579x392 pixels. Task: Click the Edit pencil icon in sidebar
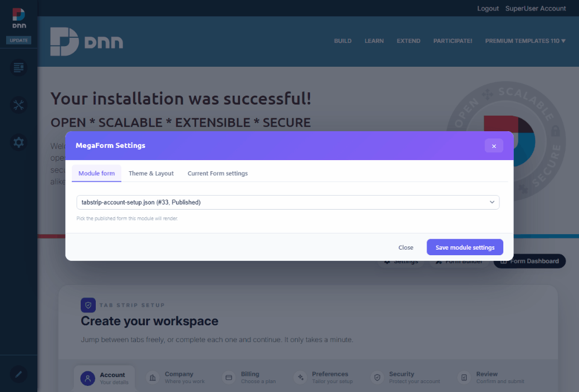tap(18, 374)
